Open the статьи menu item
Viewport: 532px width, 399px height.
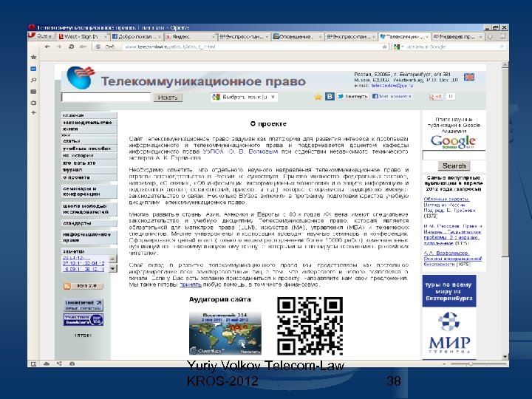tap(89, 141)
